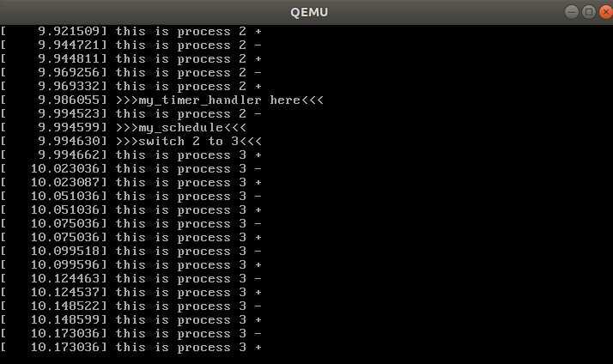
Task: Minimize the QEMU window
Action: 571,12
